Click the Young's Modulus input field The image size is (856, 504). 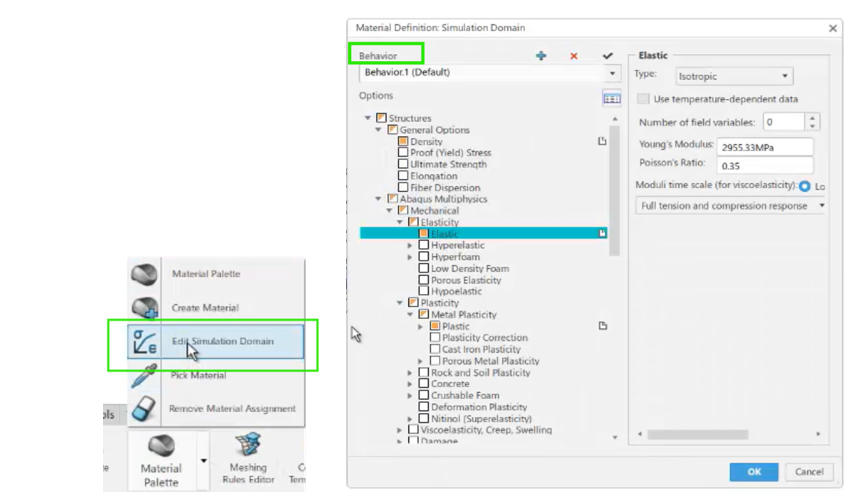point(765,147)
